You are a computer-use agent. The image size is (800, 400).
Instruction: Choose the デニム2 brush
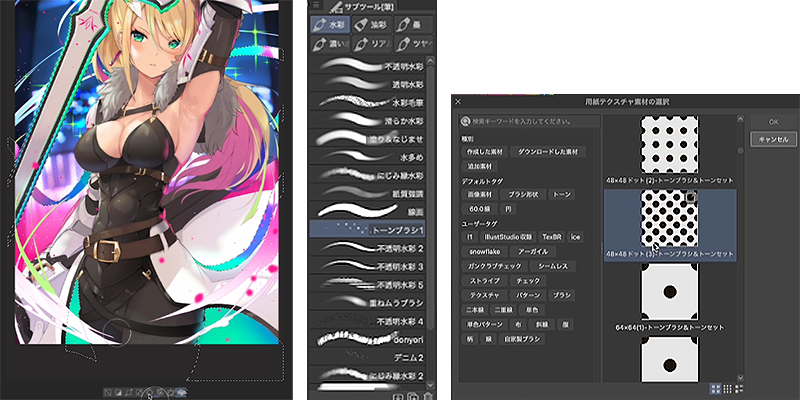367,358
